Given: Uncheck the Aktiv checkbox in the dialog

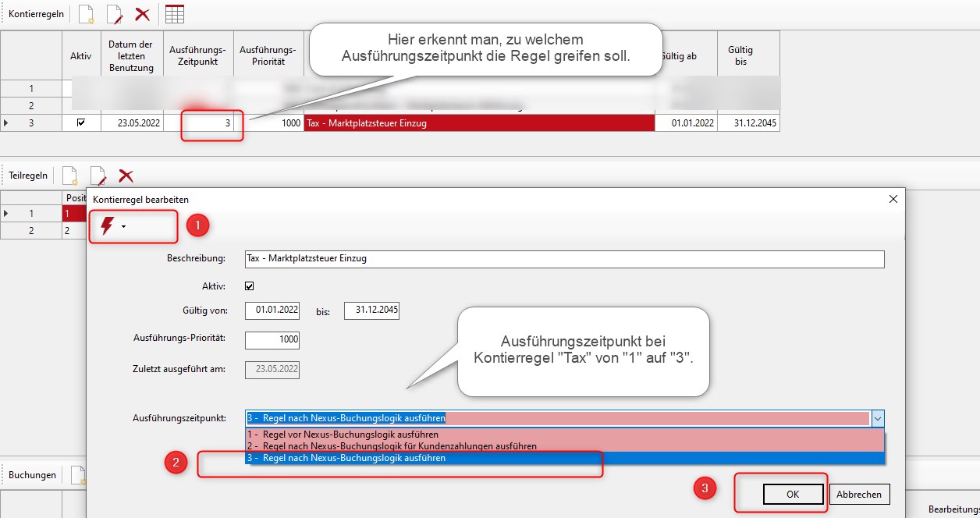Looking at the screenshot, I should click(x=249, y=286).
